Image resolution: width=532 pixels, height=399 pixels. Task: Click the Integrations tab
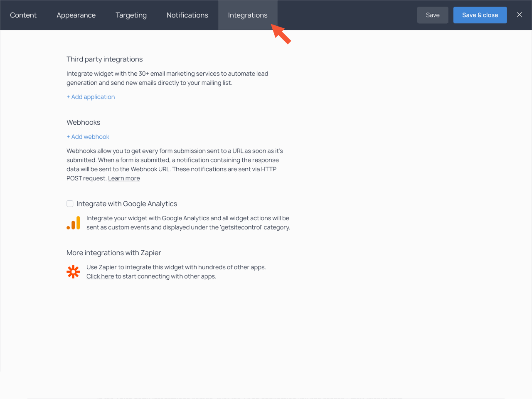[x=247, y=15]
